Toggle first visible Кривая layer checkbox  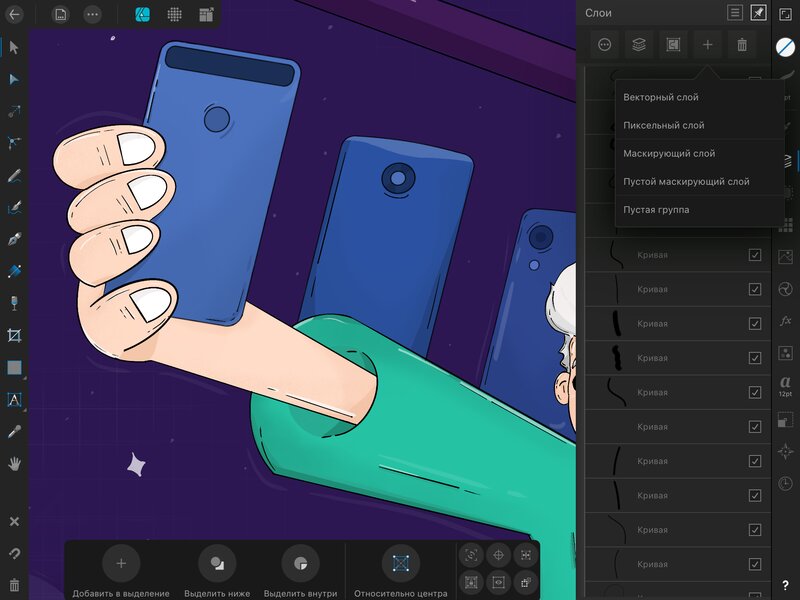point(755,255)
